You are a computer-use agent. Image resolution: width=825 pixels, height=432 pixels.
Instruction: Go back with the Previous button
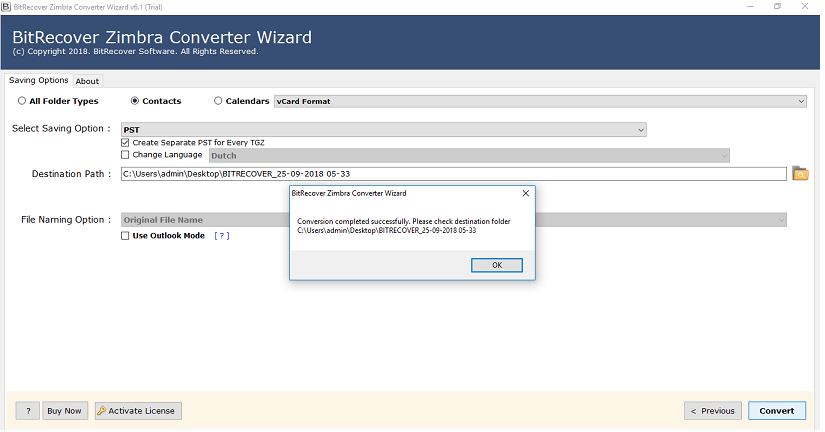click(x=712, y=410)
